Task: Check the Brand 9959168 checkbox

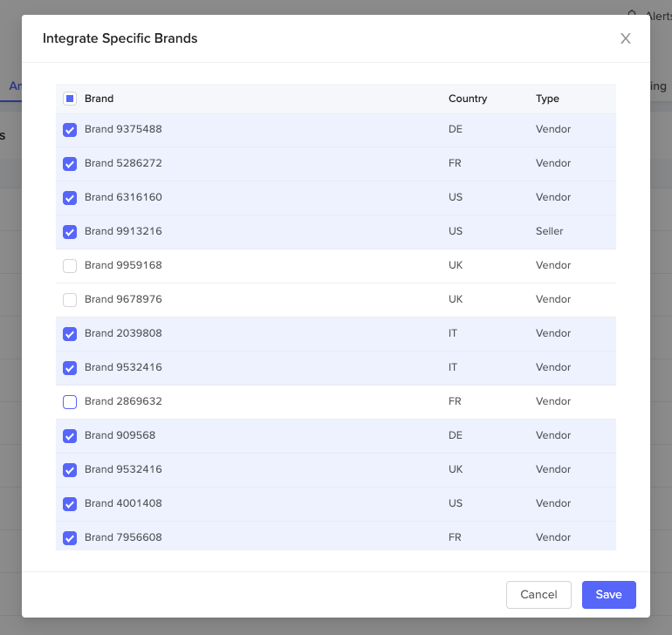Action: pos(70,266)
